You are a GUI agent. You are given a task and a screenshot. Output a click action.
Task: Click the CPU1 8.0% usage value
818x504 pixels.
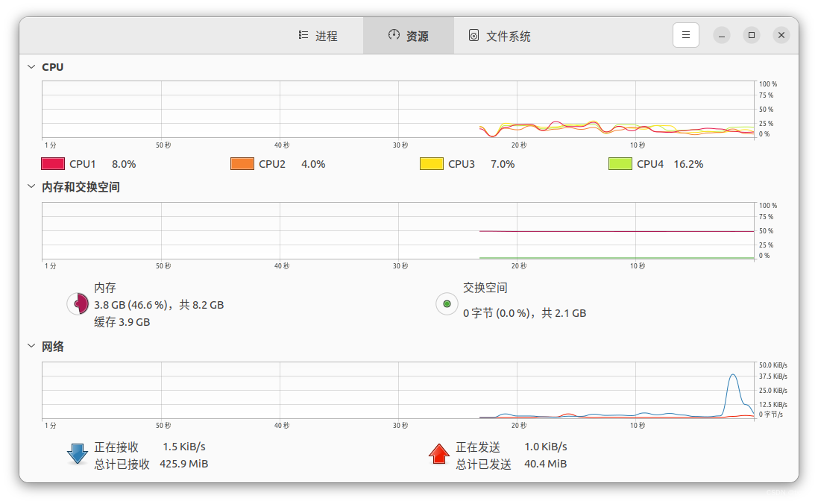point(124,164)
